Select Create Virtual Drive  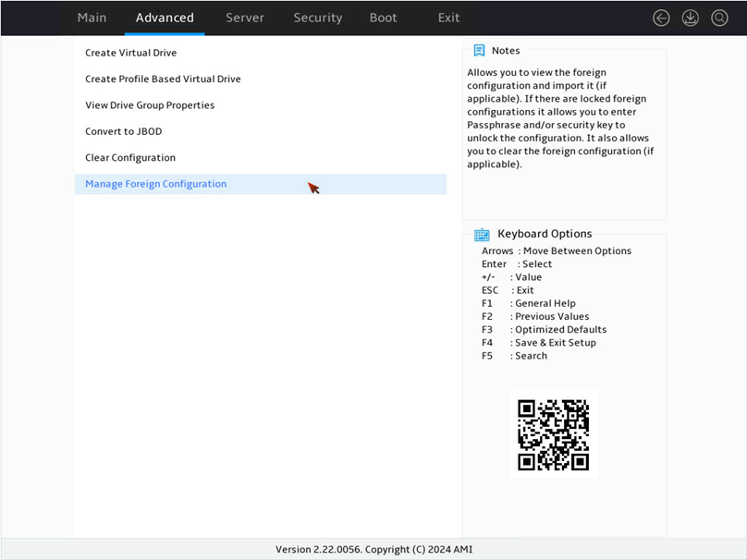(261, 53)
